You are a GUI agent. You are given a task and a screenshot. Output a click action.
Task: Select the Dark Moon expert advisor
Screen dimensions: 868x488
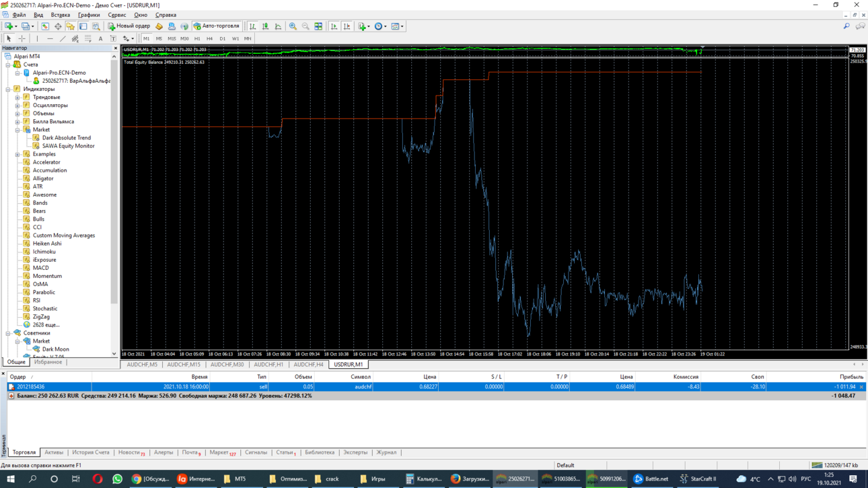(55, 349)
